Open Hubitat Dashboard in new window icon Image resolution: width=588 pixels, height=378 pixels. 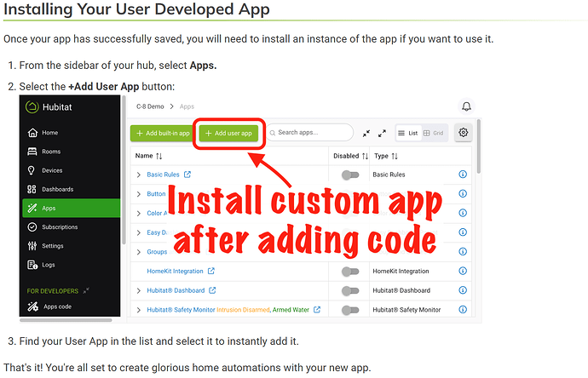pos(212,290)
